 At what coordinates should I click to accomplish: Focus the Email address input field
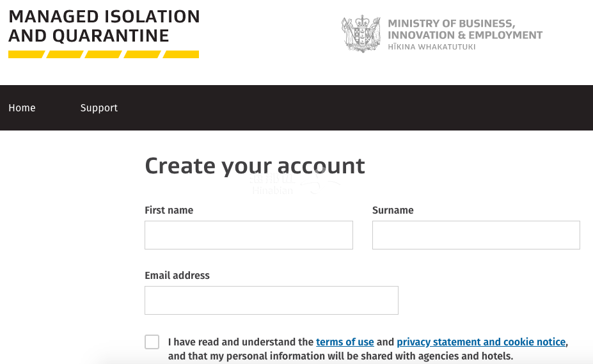[271, 300]
